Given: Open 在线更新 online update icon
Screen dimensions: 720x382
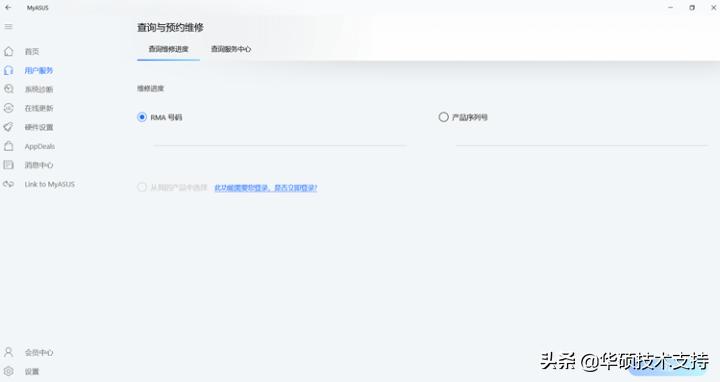Looking at the screenshot, I should (x=9, y=108).
